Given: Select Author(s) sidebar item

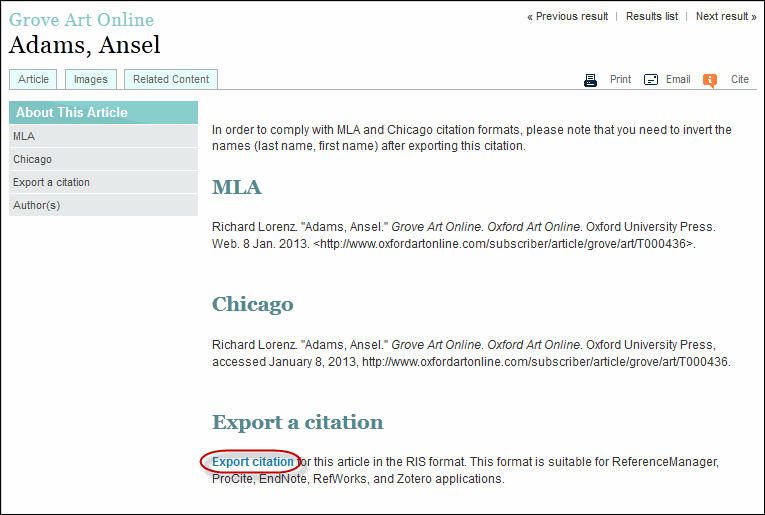Looking at the screenshot, I should point(103,205).
